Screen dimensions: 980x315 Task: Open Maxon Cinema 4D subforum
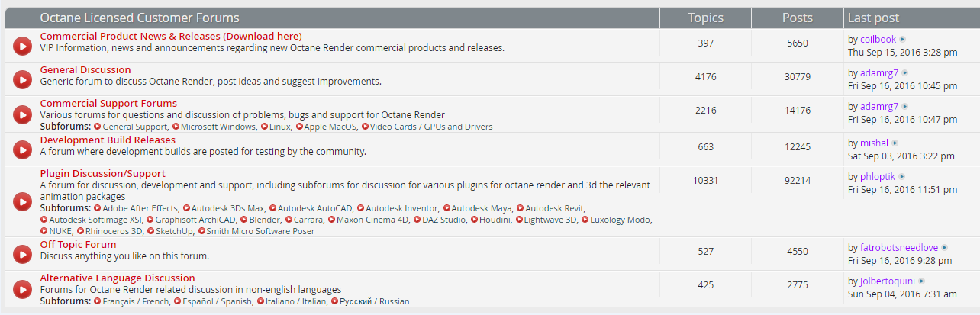(372, 220)
